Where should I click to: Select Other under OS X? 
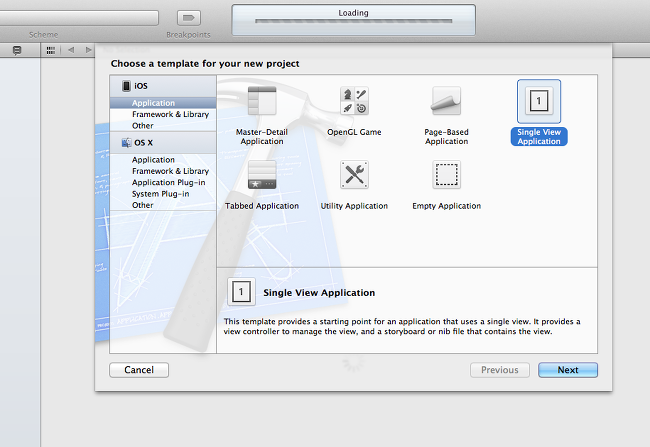tap(163, 205)
